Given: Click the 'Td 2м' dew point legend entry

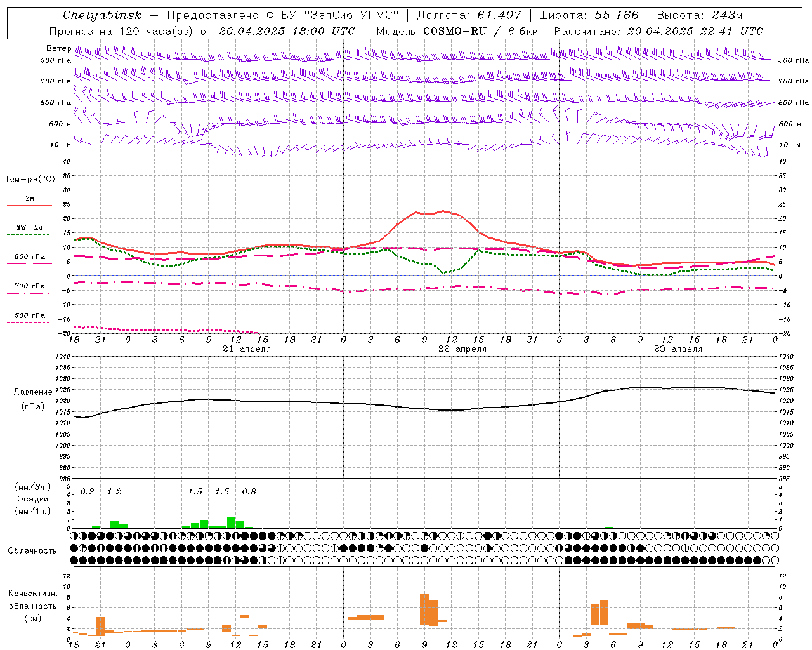Looking at the screenshot, I should click(30, 227).
